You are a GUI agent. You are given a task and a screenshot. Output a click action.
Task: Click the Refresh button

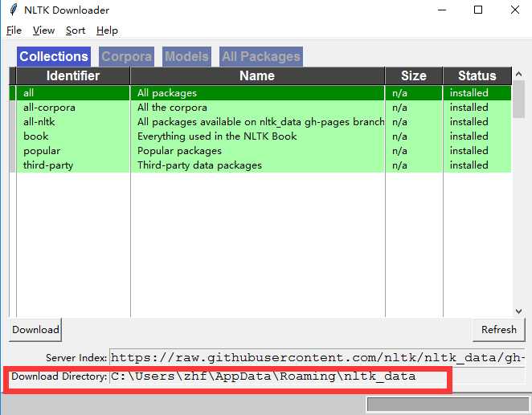[x=499, y=330]
